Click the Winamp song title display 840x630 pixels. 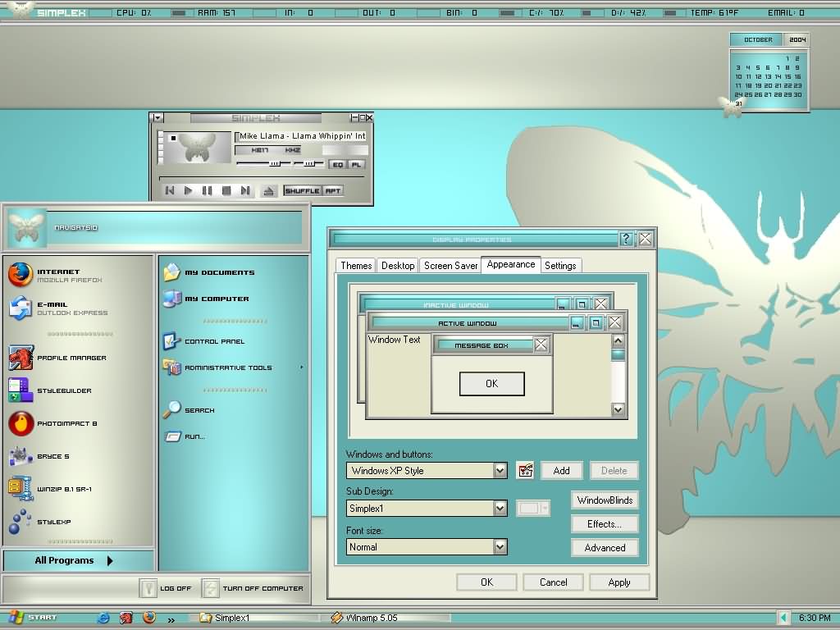(301, 136)
